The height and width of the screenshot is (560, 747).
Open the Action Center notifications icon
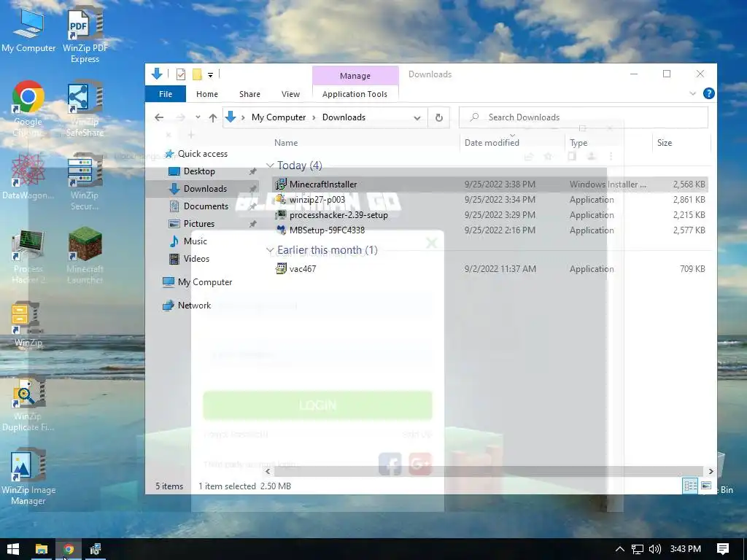point(723,549)
